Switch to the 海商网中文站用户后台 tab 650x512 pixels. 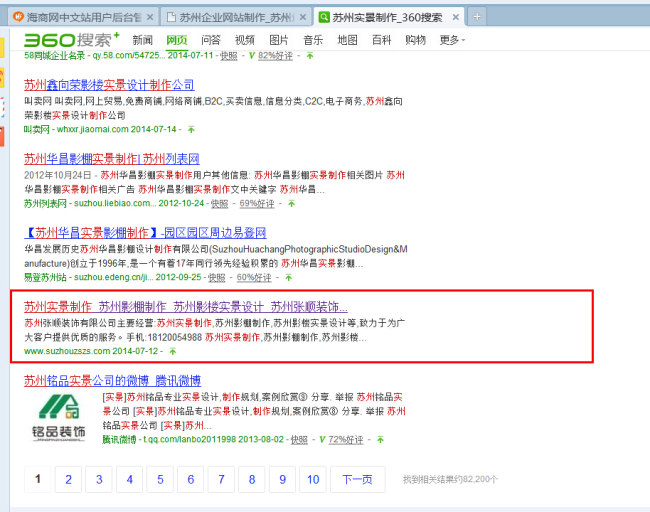click(83, 17)
